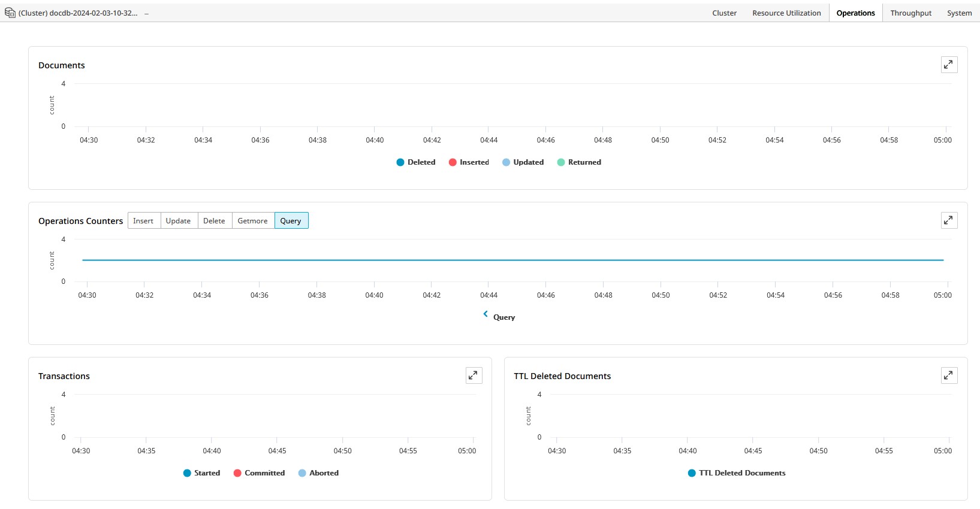
Task: Go to the System tab
Action: (x=959, y=13)
